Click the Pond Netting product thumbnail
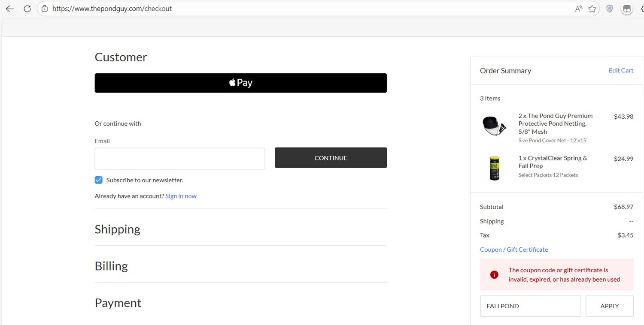 (494, 126)
